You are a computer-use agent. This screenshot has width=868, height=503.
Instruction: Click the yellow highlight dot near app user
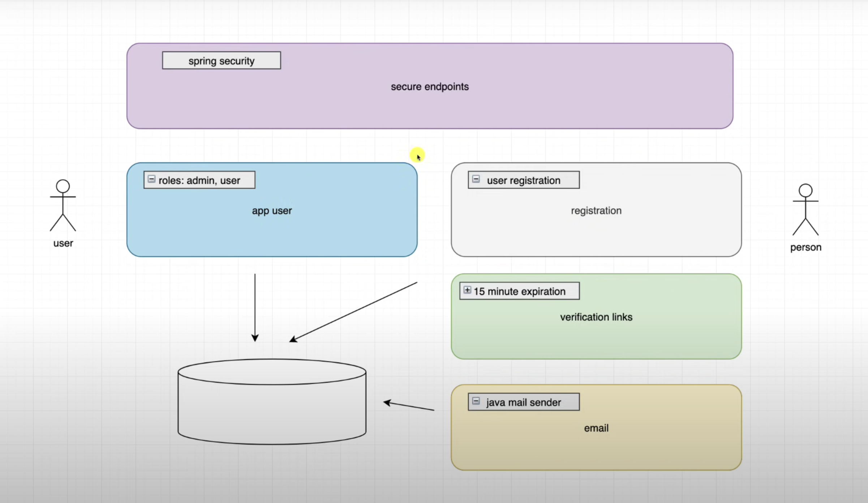(x=417, y=155)
